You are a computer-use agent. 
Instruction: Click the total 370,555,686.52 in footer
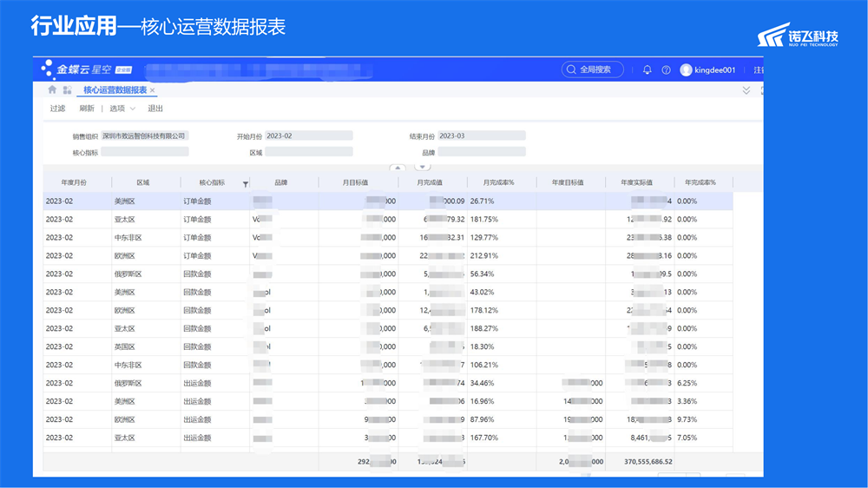(x=648, y=461)
